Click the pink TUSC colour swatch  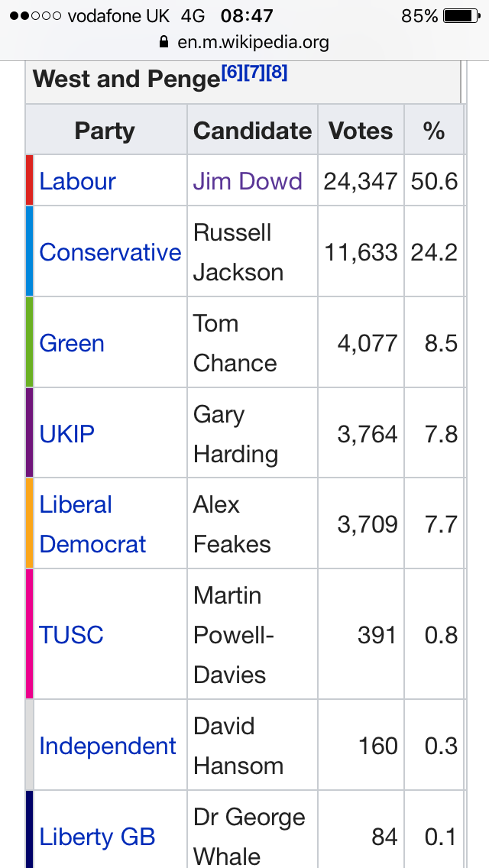(x=30, y=634)
